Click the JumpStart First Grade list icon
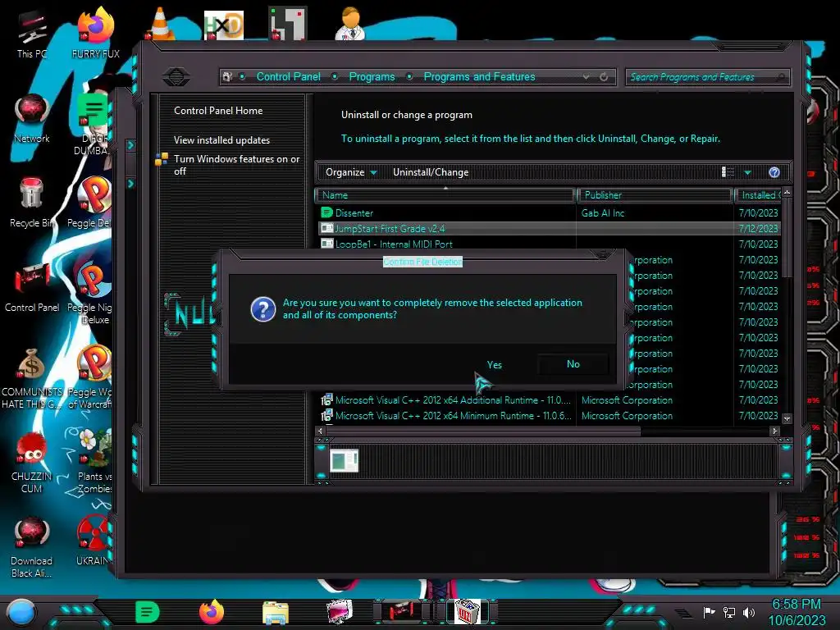Screen dimensions: 840x630 coord(326,228)
